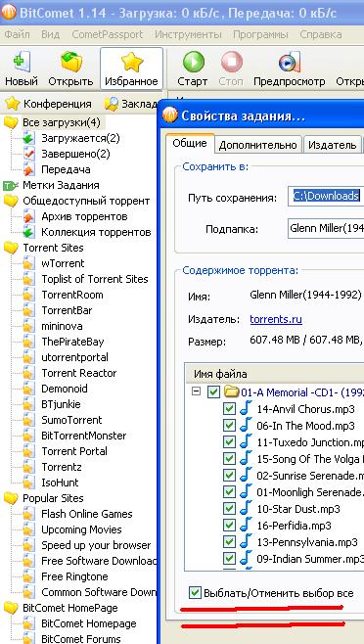This screenshot has width=364, height=644.
Task: Select the Общедоступный торрент folder
Action: tap(86, 201)
